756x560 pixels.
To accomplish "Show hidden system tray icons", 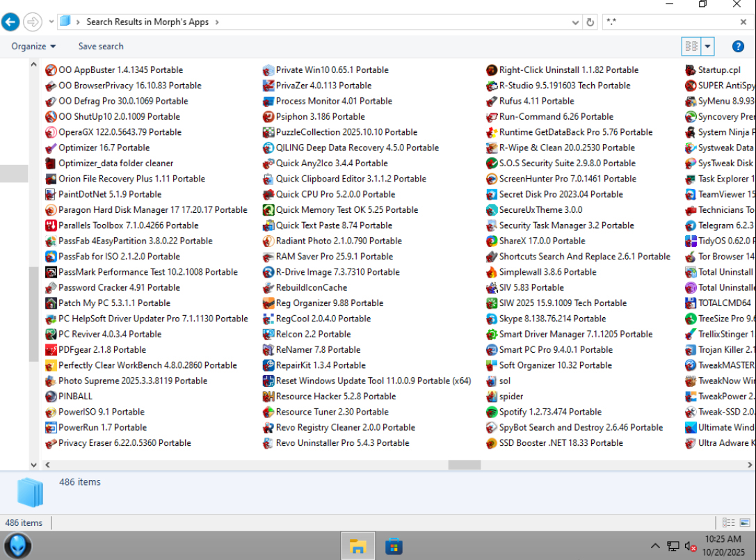I will pyautogui.click(x=654, y=546).
